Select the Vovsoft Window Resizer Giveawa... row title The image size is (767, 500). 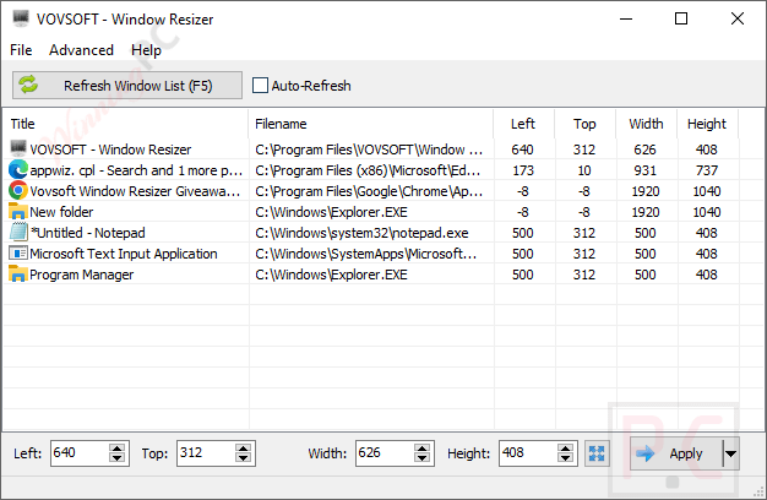pos(135,191)
